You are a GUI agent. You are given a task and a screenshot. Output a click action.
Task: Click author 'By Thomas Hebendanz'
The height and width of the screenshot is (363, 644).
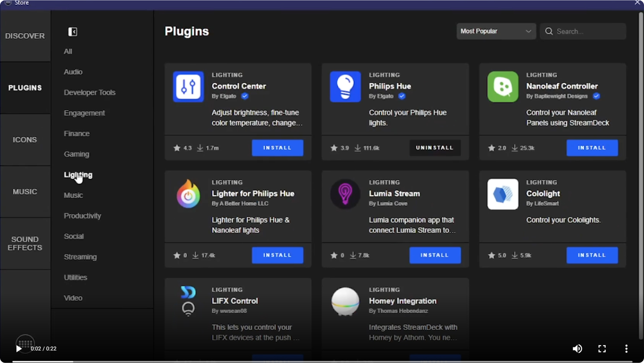pos(399,311)
